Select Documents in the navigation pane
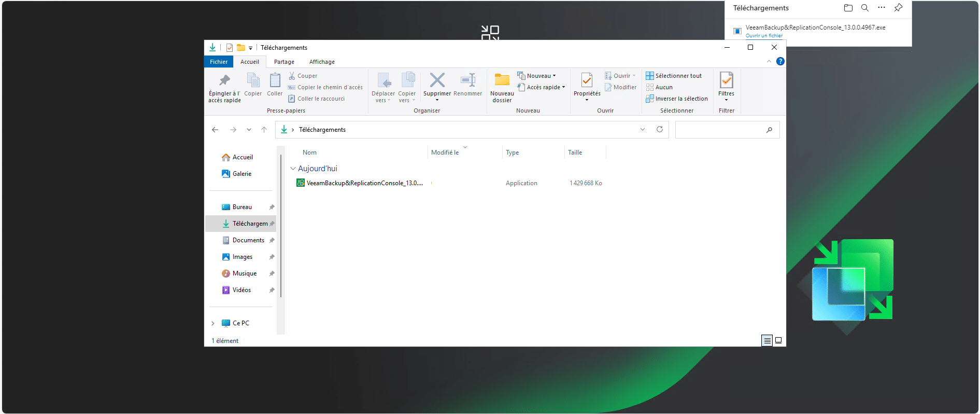The height and width of the screenshot is (414, 980). (248, 240)
